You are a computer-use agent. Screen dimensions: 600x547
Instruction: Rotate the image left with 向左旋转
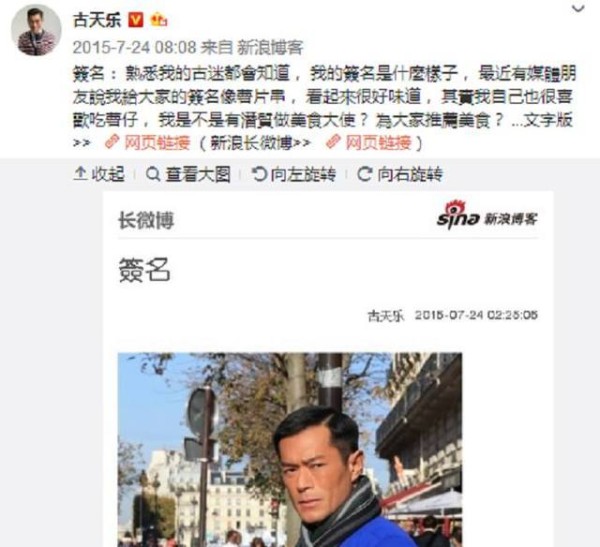(293, 174)
